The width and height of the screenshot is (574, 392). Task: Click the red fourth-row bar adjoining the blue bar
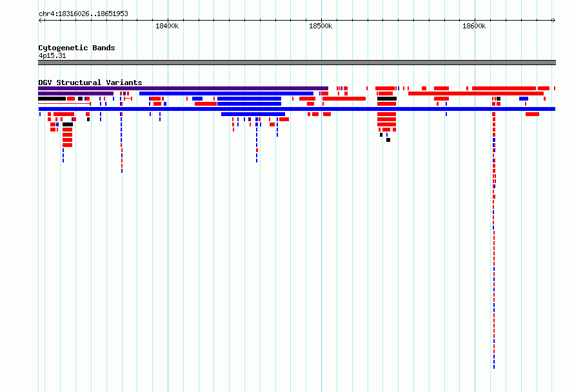coord(206,104)
